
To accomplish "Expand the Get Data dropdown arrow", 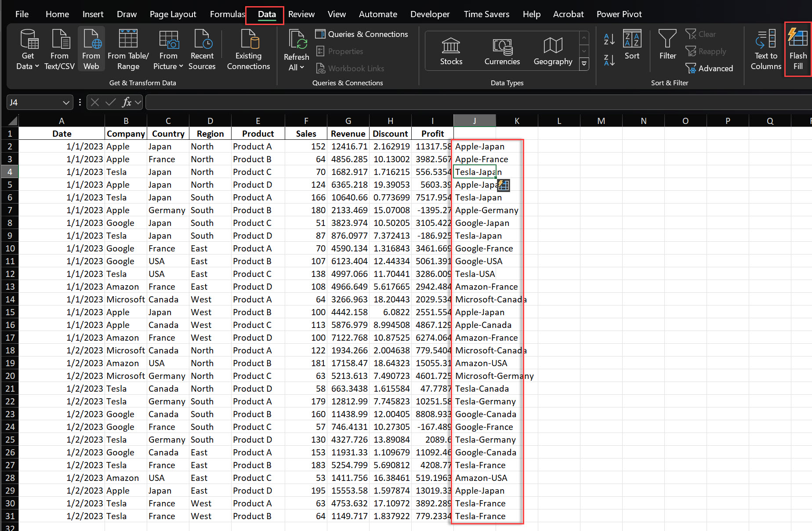I will (37, 66).
